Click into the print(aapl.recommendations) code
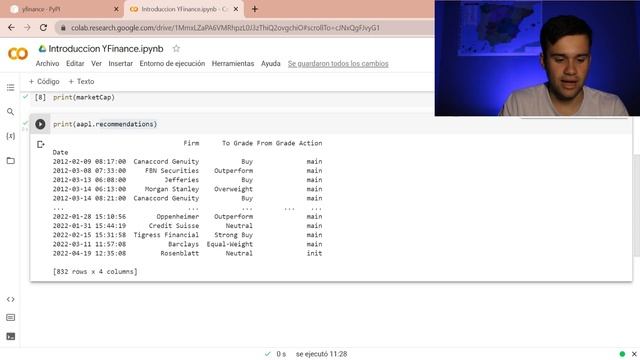 (x=105, y=124)
